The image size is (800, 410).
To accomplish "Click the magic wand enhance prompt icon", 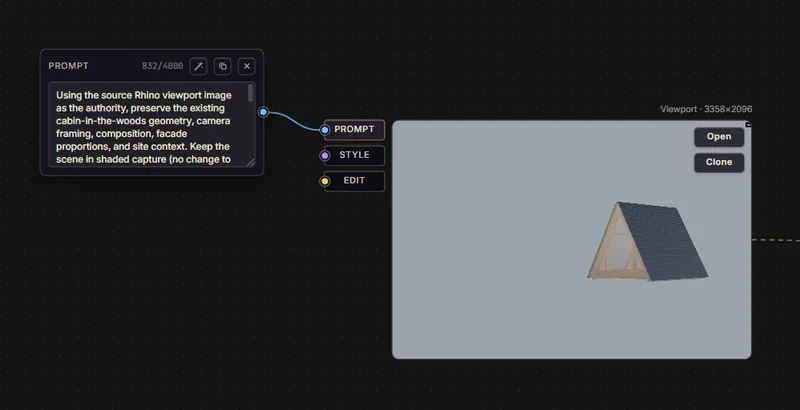I will pyautogui.click(x=198, y=66).
